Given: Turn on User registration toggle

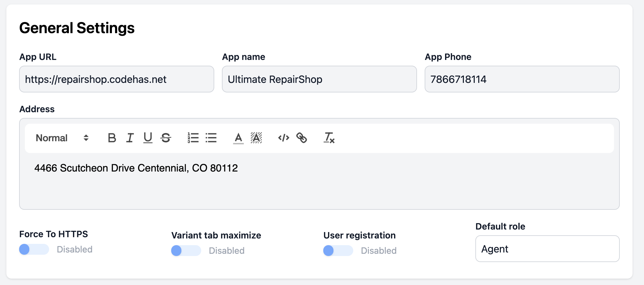Looking at the screenshot, I should [338, 251].
